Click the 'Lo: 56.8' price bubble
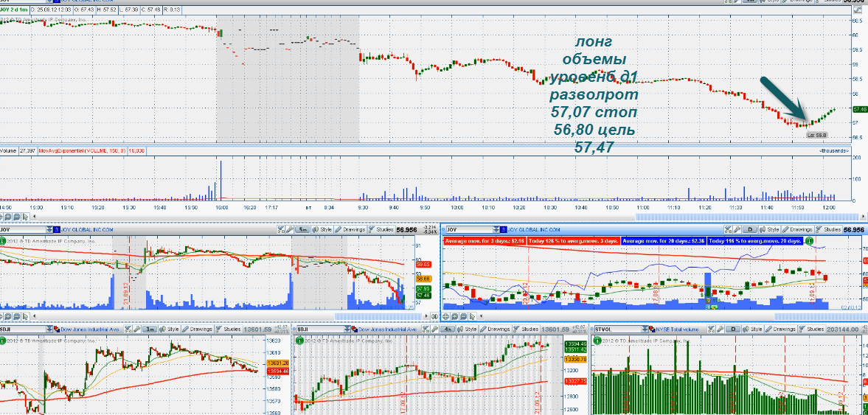Image resolution: width=868 pixels, height=415 pixels. [x=816, y=134]
